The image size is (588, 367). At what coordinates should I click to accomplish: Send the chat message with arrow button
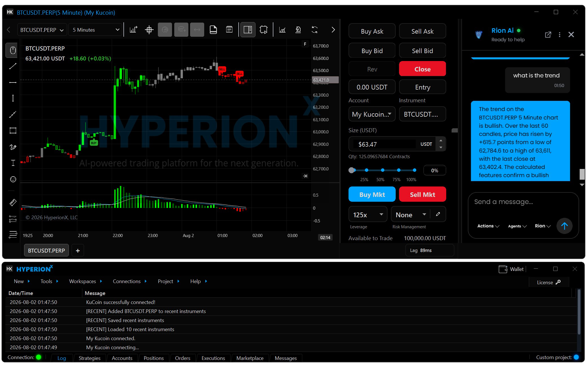(564, 226)
